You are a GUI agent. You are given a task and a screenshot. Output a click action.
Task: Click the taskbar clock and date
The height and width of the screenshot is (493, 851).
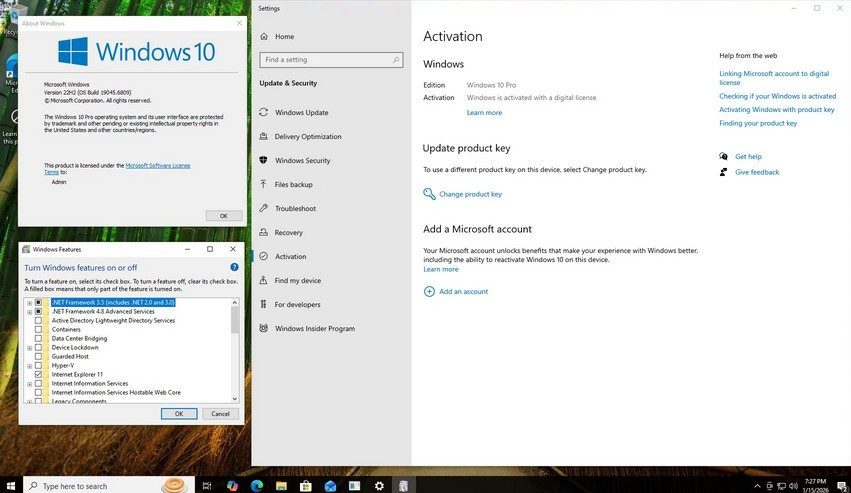815,485
